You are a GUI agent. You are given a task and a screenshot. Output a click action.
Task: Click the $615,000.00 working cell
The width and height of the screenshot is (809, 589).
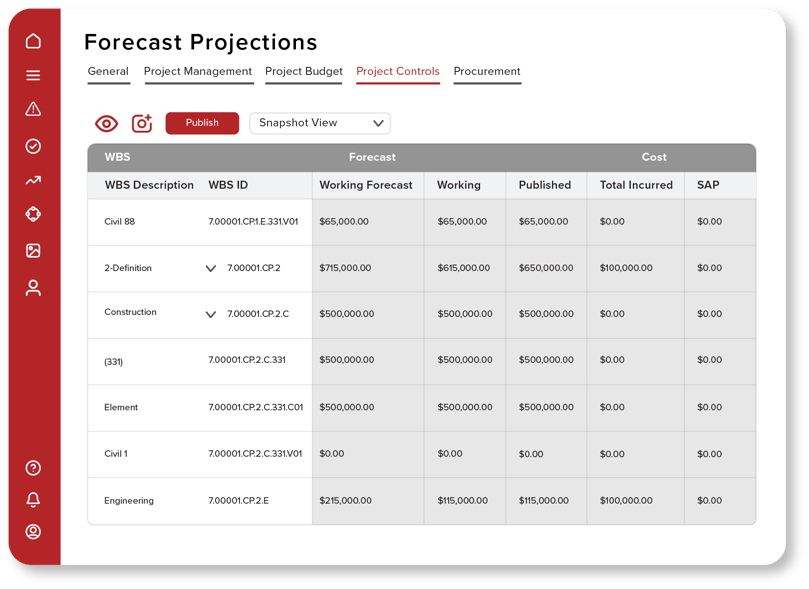click(464, 268)
